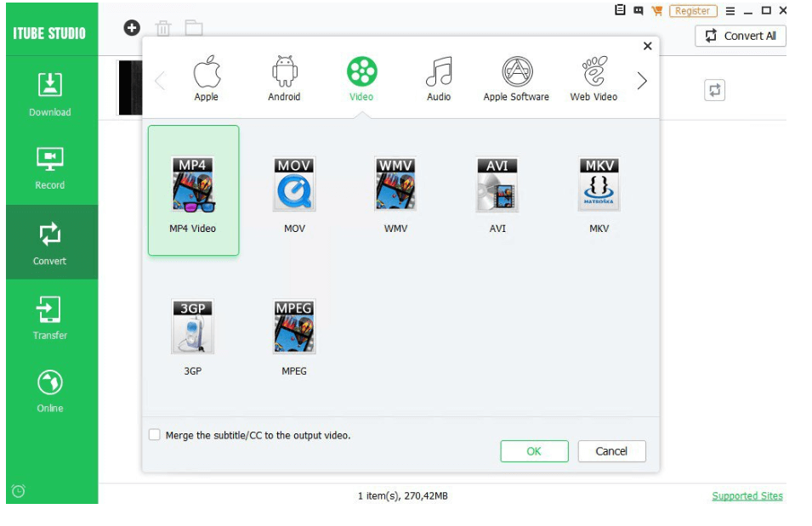Switch to the Apple category tab
Viewport: 812px width, 526px height.
206,78
